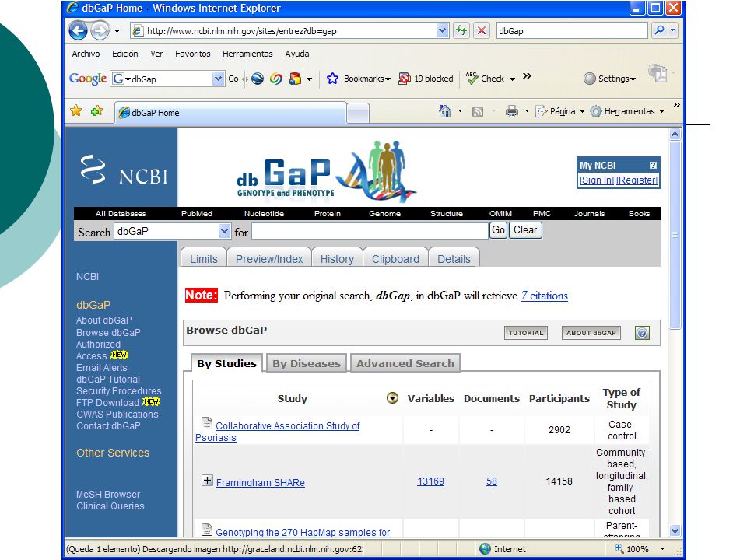Click the ABOUT dbGAP button
747x560 pixels.
click(x=591, y=333)
